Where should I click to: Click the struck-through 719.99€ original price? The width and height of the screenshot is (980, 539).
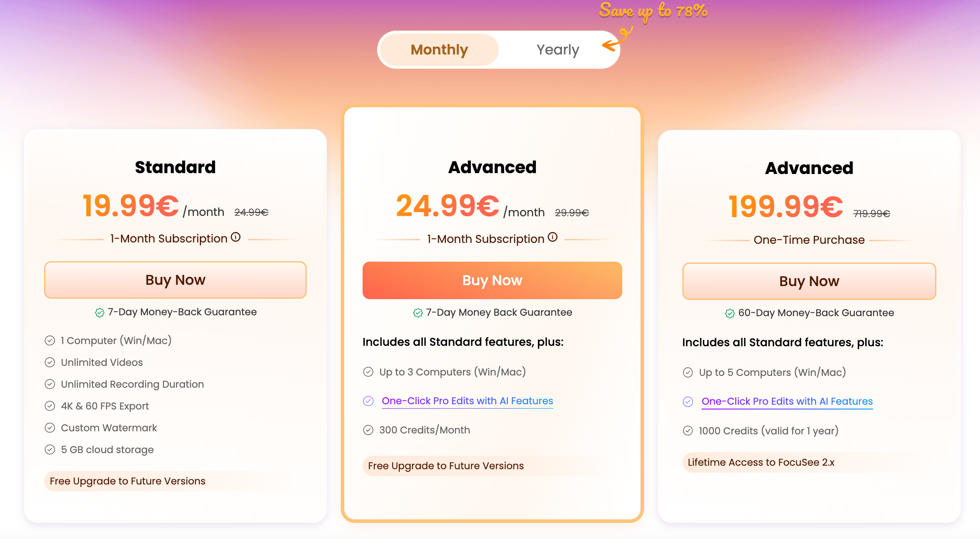click(872, 214)
